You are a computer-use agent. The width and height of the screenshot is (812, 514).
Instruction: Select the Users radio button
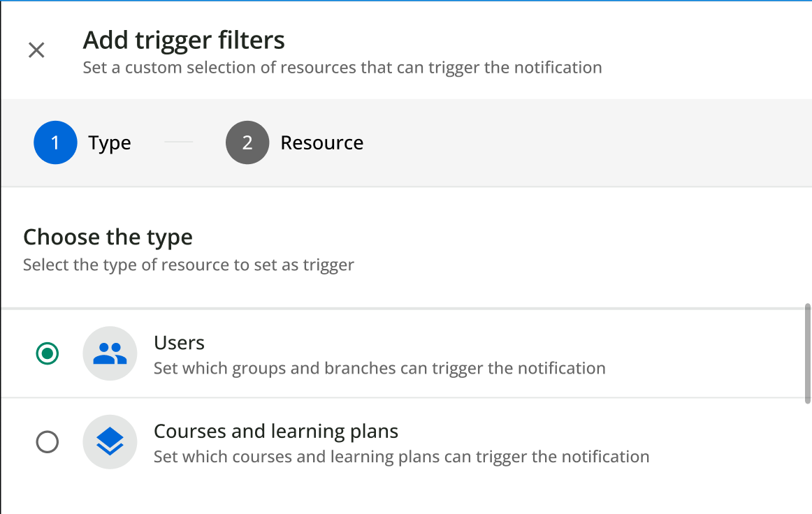pyautogui.click(x=48, y=353)
